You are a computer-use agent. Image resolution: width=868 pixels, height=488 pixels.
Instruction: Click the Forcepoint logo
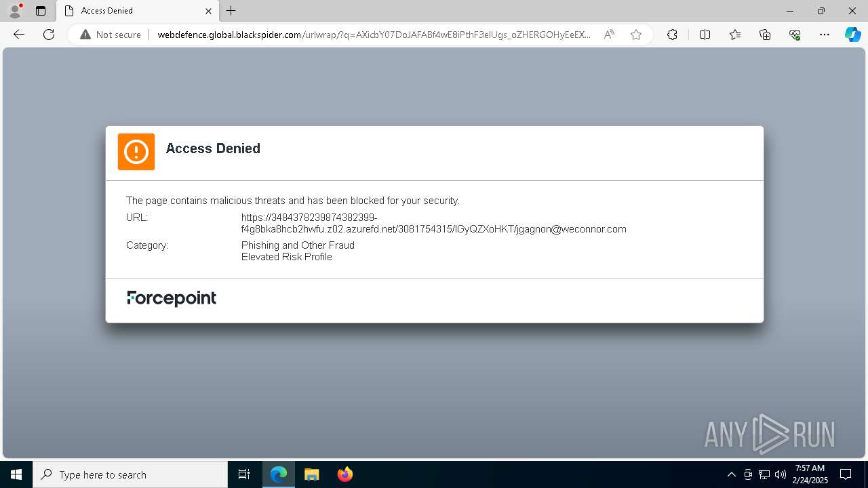coord(172,298)
